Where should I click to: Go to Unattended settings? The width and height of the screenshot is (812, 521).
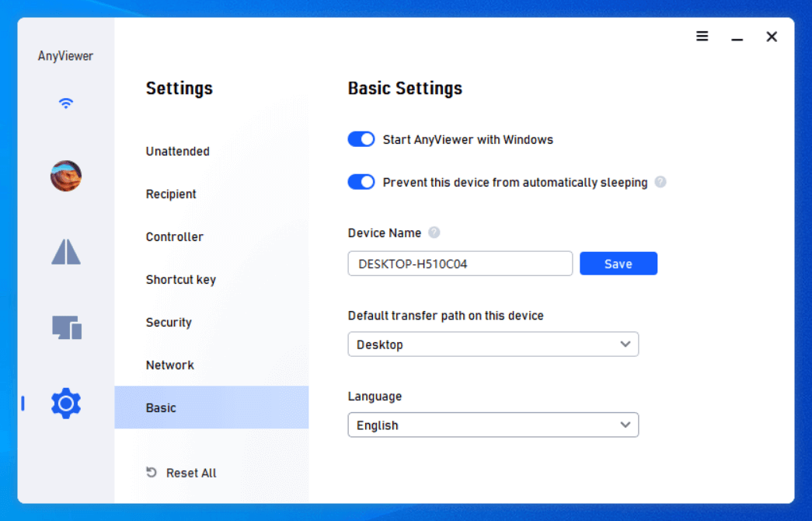tap(178, 152)
